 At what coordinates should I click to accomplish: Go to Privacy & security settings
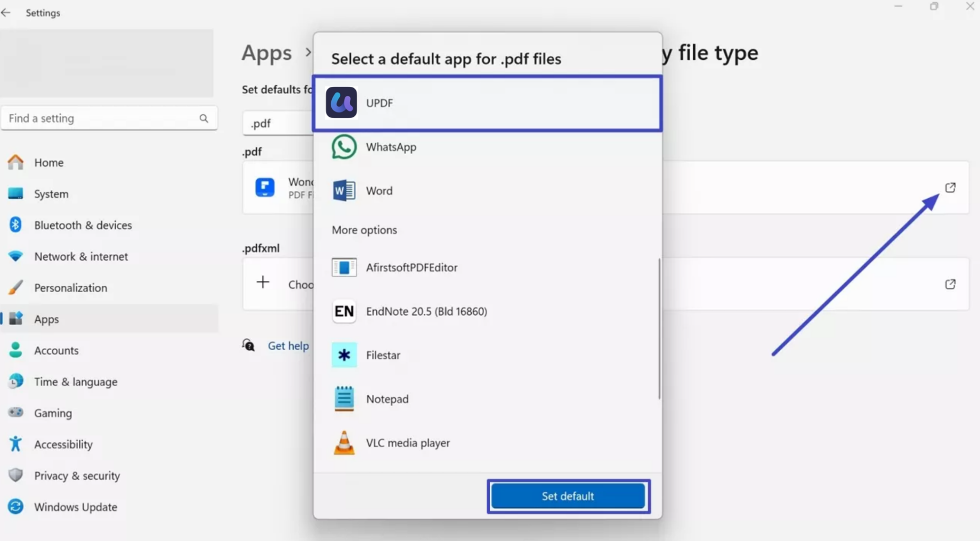click(x=109, y=476)
